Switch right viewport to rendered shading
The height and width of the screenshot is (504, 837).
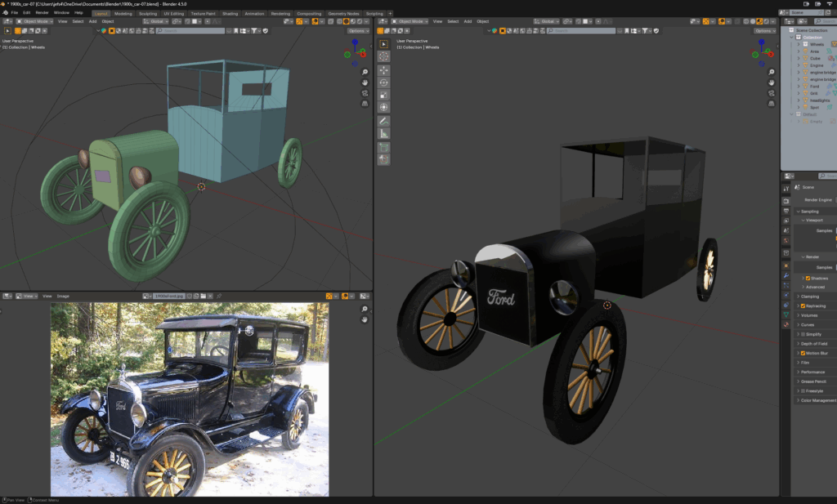click(x=765, y=21)
